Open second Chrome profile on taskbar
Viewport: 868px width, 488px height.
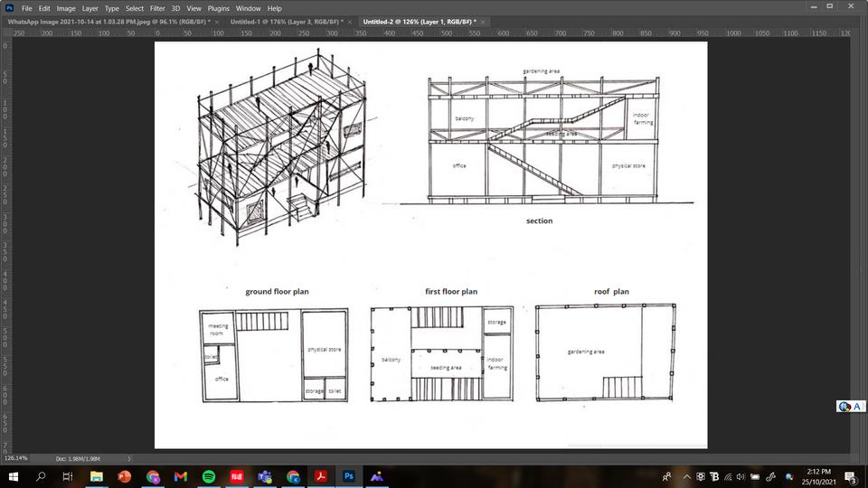pos(293,476)
